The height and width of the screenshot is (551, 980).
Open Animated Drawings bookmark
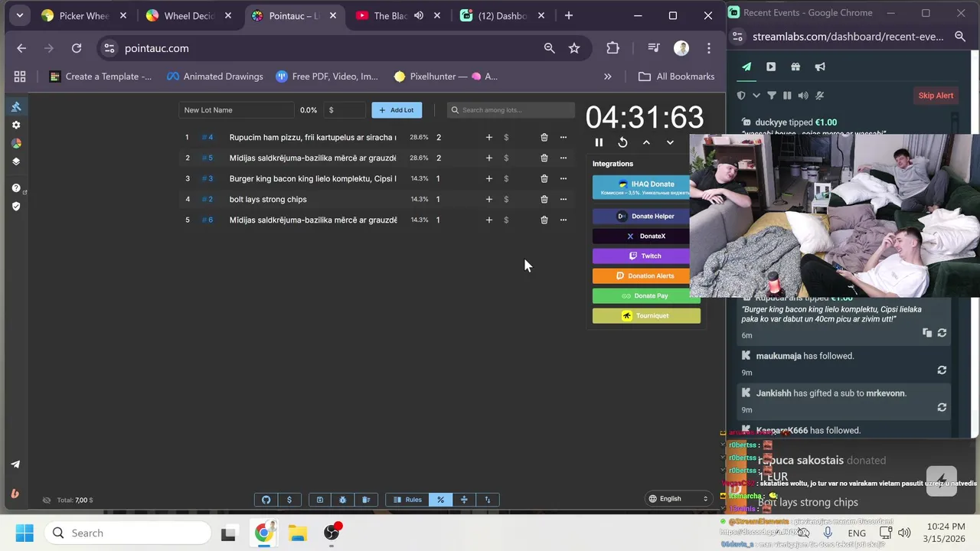(215, 77)
